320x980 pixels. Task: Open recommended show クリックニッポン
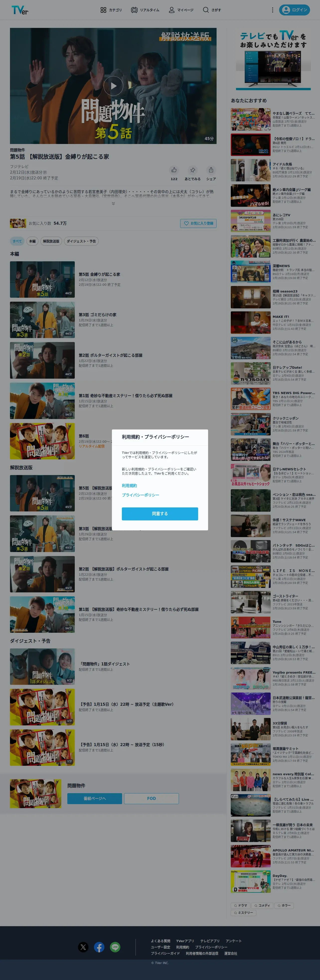pos(273,424)
